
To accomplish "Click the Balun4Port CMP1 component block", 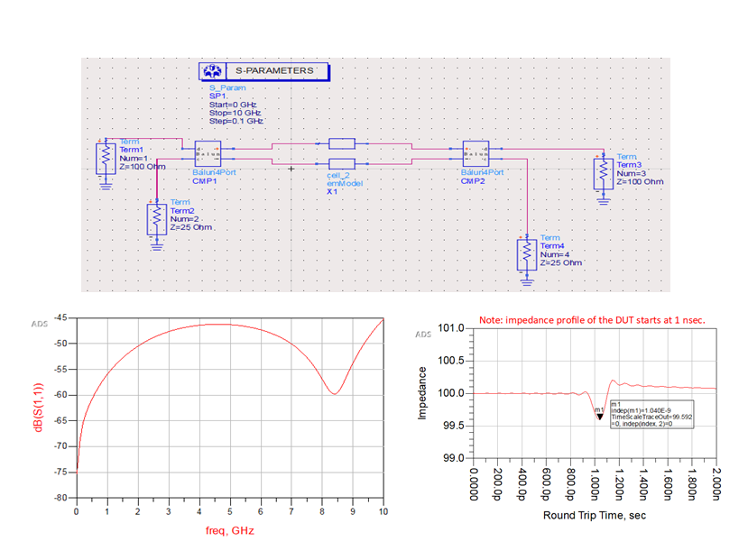I will (x=208, y=154).
